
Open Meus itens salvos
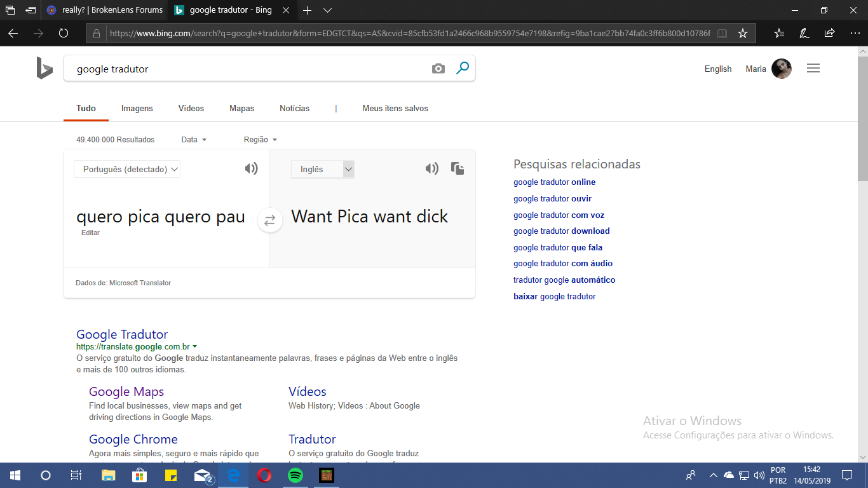tap(395, 109)
